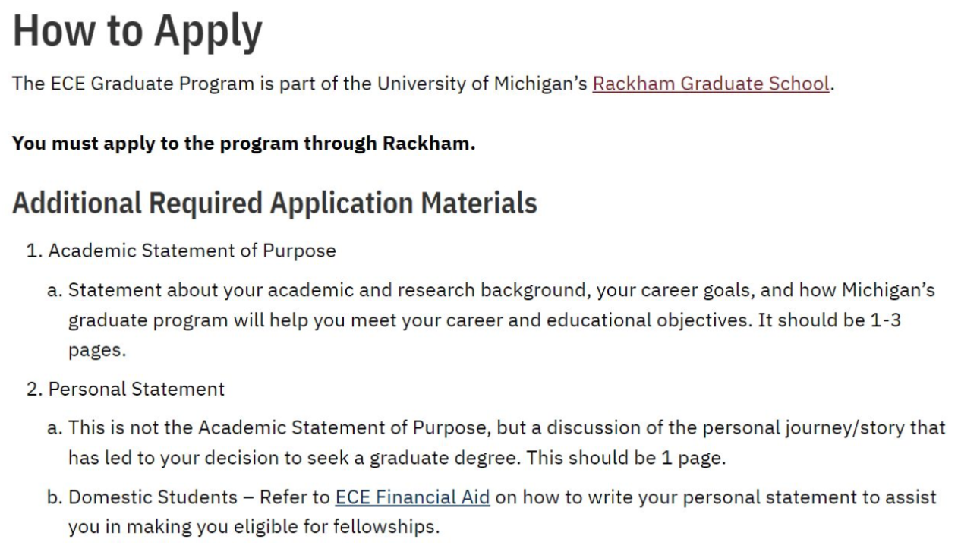Open the Rackham Graduate School link

pyautogui.click(x=711, y=84)
